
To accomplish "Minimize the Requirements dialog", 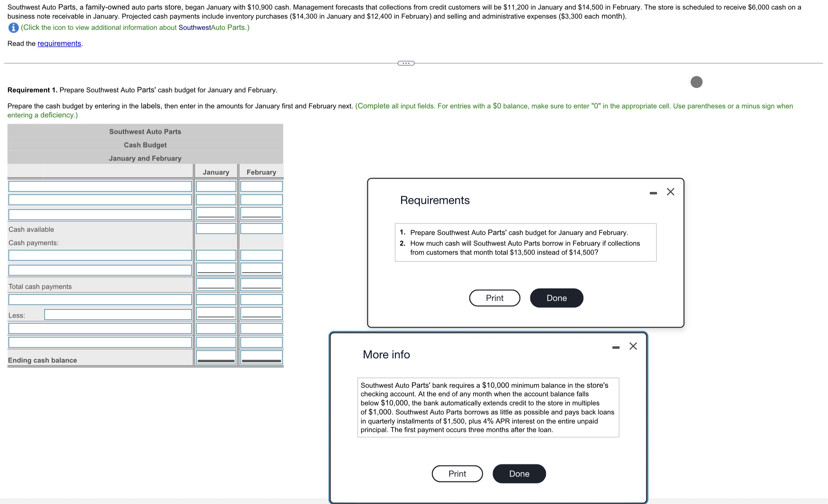I will [x=653, y=193].
